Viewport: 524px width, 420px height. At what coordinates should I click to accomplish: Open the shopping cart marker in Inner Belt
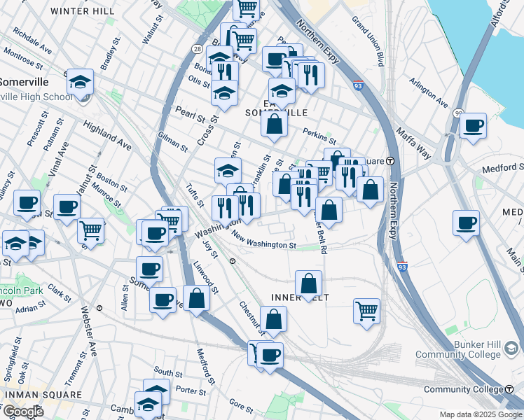[x=366, y=311]
